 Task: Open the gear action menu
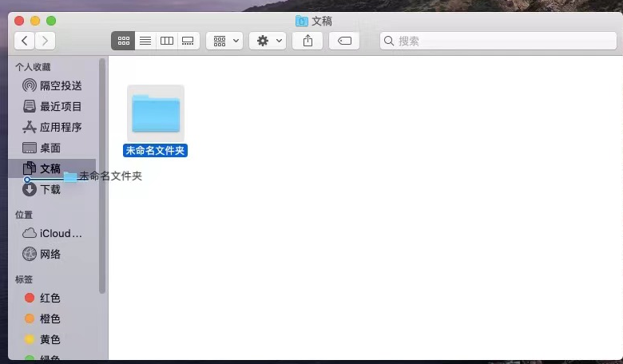click(268, 41)
